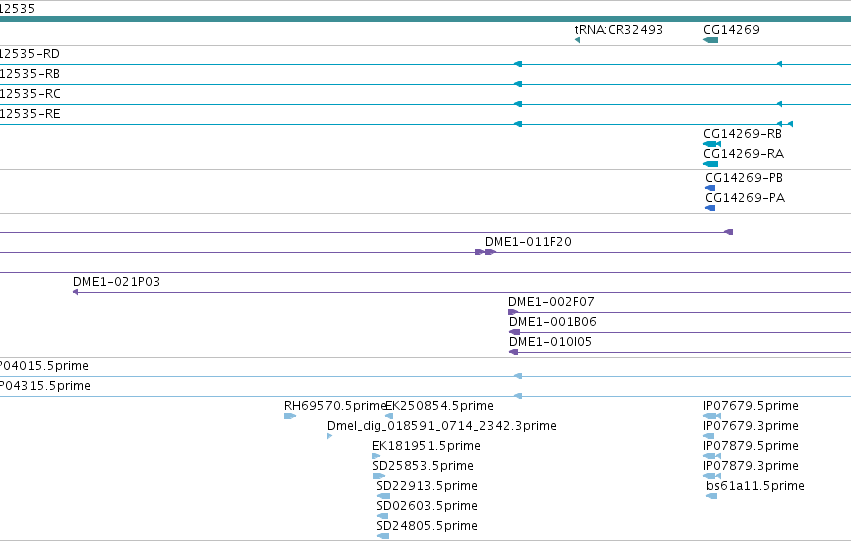851x541 pixels.
Task: Select the SD24805.5prime label
Action: pyautogui.click(x=427, y=526)
